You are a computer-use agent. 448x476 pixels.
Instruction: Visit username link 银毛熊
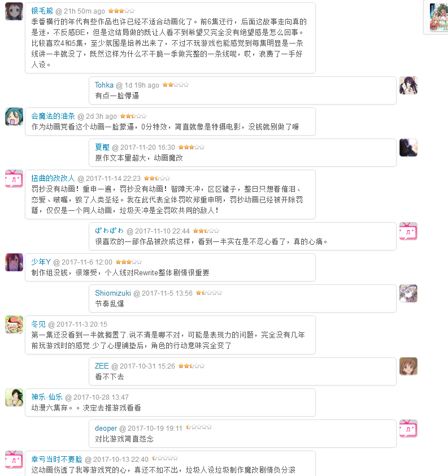[x=42, y=11]
